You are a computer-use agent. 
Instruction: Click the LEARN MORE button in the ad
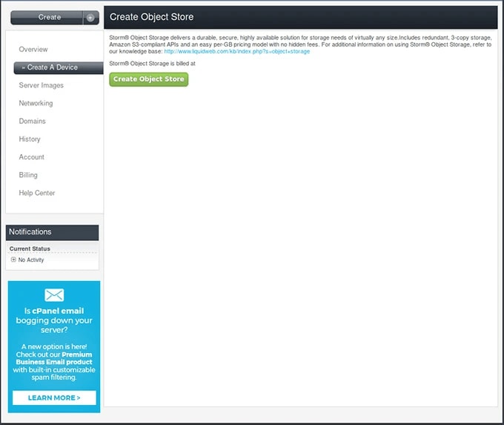(54, 398)
